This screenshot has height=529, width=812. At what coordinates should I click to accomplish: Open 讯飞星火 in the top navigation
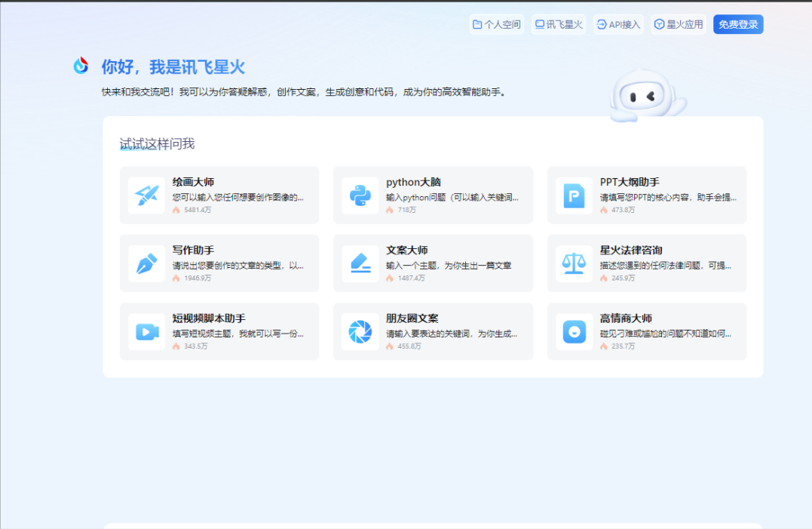(x=558, y=24)
